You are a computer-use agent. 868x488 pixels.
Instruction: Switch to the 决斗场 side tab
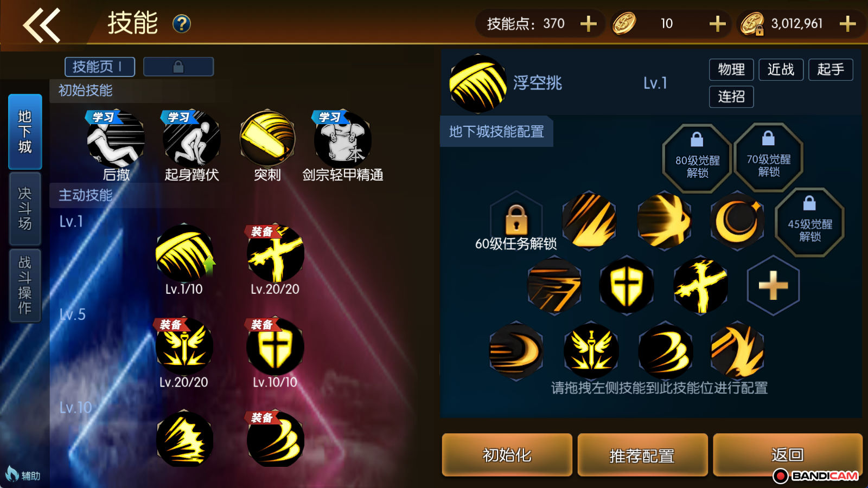[25, 209]
